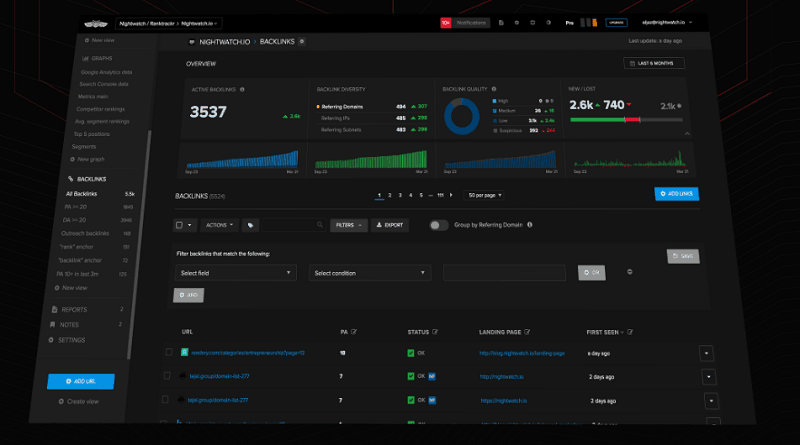
Task: Click the remove filter row circle icon
Action: pyautogui.click(x=628, y=271)
